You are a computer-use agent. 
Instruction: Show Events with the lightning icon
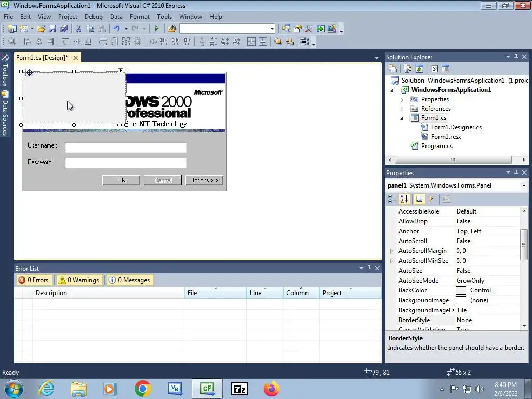tap(431, 199)
